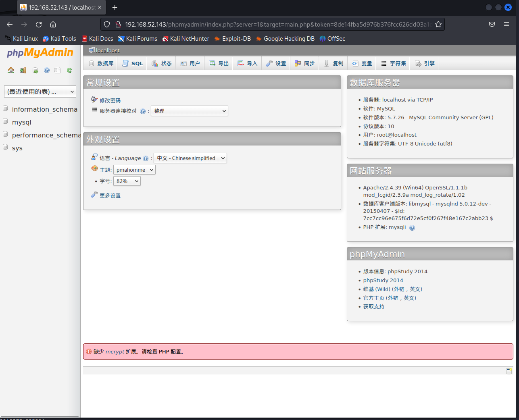Screen dimensions: 519x420
Task: Open the 设置 settings tab
Action: tap(276, 63)
